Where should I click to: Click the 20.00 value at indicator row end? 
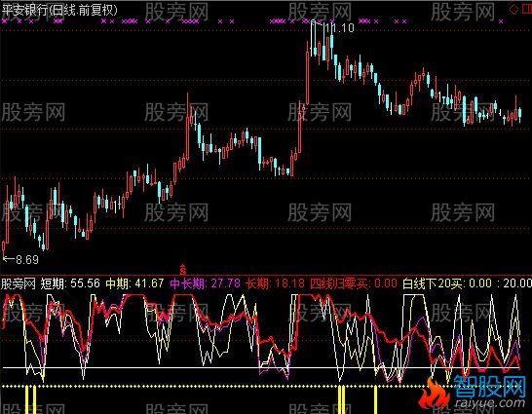tap(517, 283)
